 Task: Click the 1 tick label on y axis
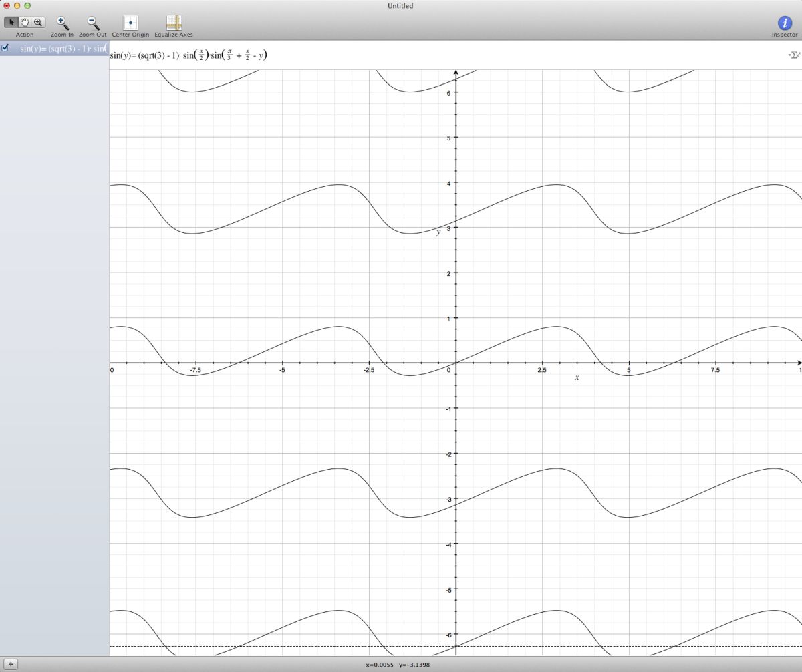click(x=448, y=319)
